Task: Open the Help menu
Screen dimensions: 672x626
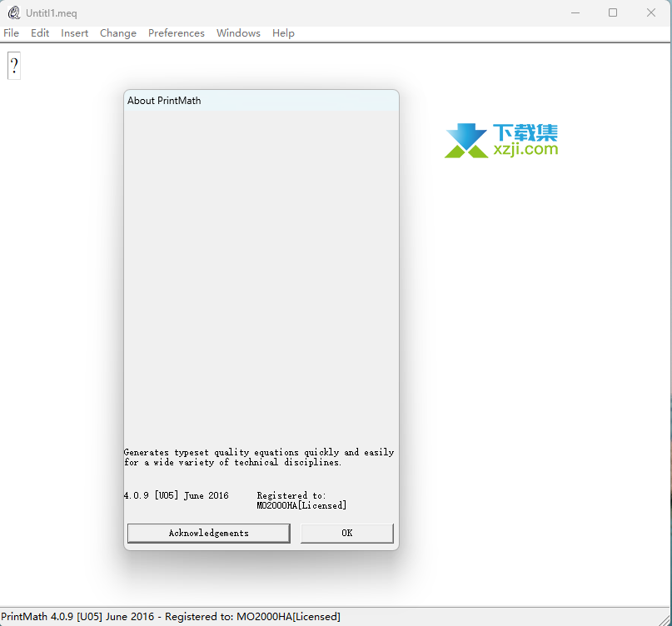Action: pyautogui.click(x=283, y=33)
